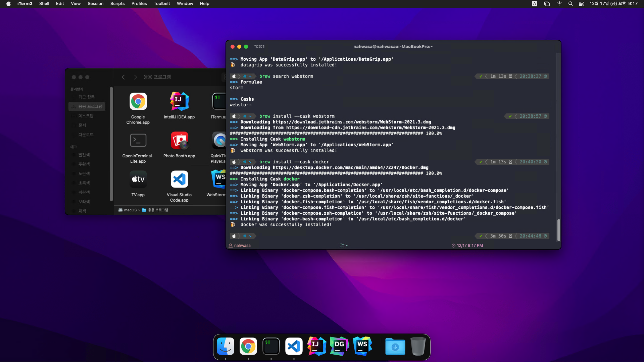Open the Apple menu

click(8, 4)
